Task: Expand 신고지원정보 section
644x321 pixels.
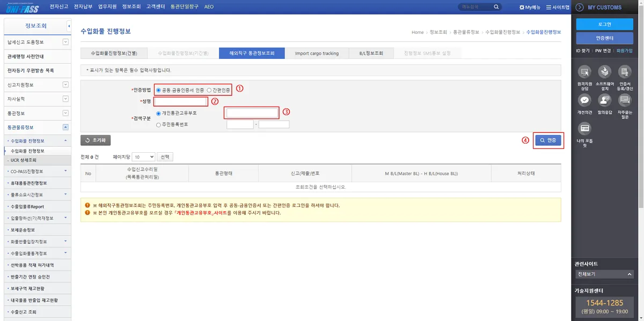Action: point(65,85)
